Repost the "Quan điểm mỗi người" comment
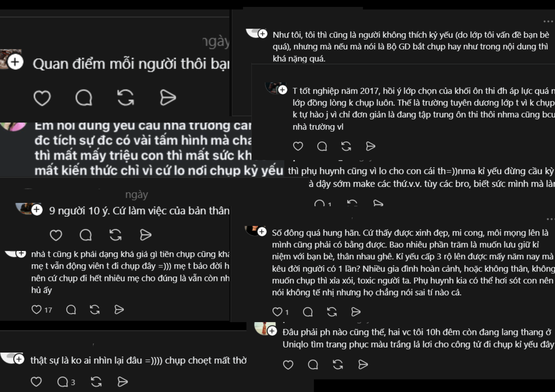Screen dimensions: 555x392 point(125,98)
